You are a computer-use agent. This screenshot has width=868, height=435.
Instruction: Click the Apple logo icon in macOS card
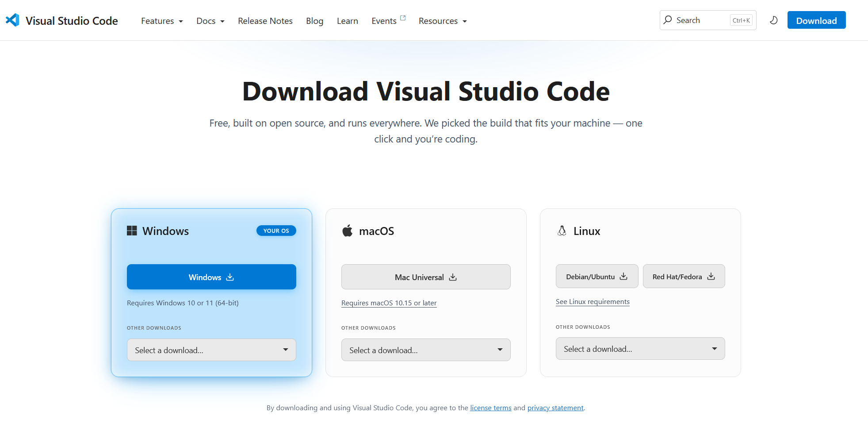coord(348,231)
